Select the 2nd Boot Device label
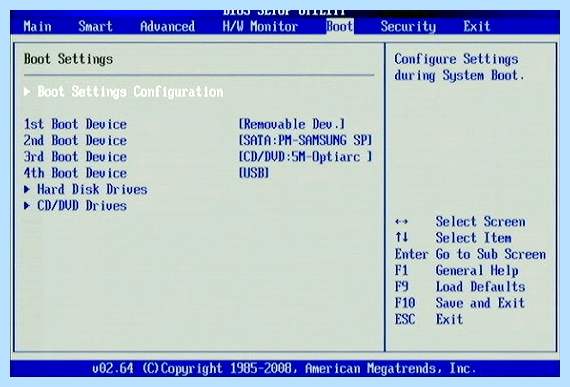This screenshot has height=387, width=570. pyautogui.click(x=75, y=141)
